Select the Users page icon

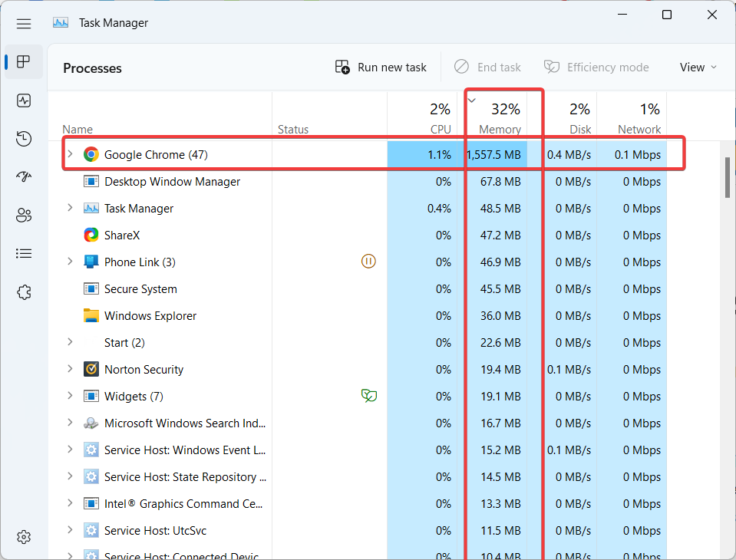tap(23, 215)
